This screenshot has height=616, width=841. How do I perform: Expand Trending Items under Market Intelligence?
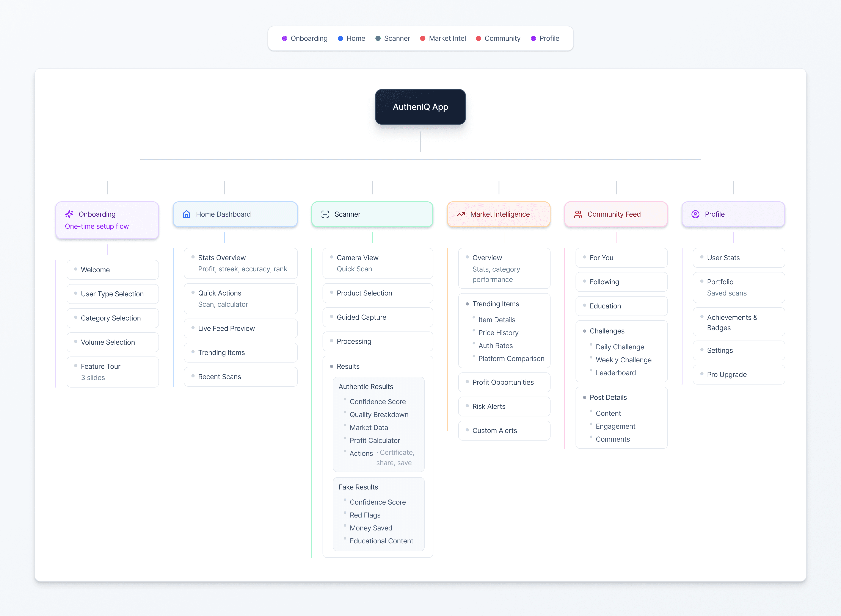(496, 304)
